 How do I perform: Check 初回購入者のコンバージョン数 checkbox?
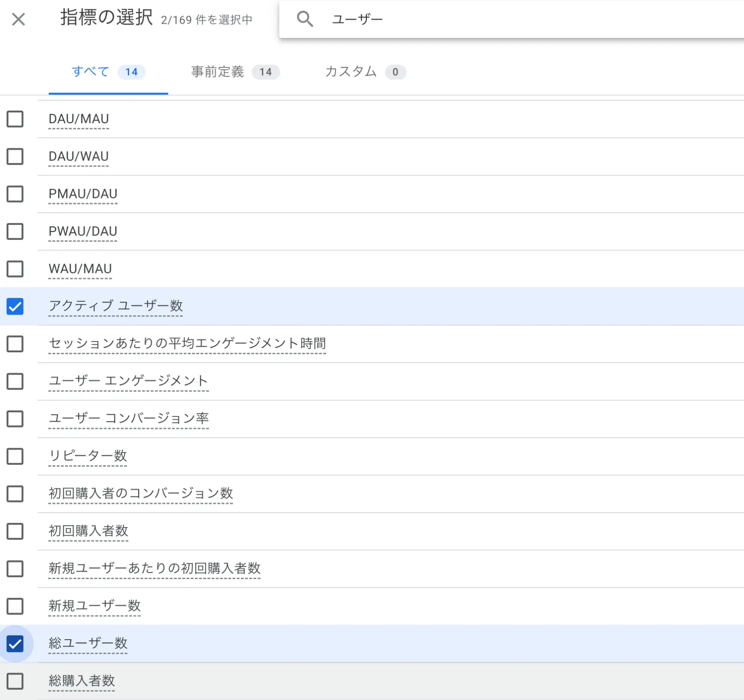click(15, 494)
